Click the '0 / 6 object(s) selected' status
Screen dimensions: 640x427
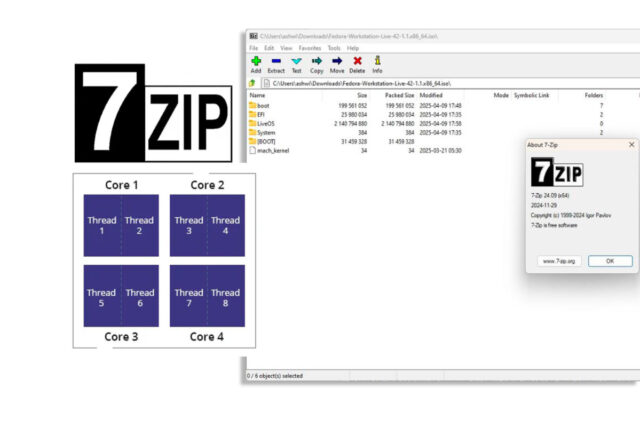275,376
